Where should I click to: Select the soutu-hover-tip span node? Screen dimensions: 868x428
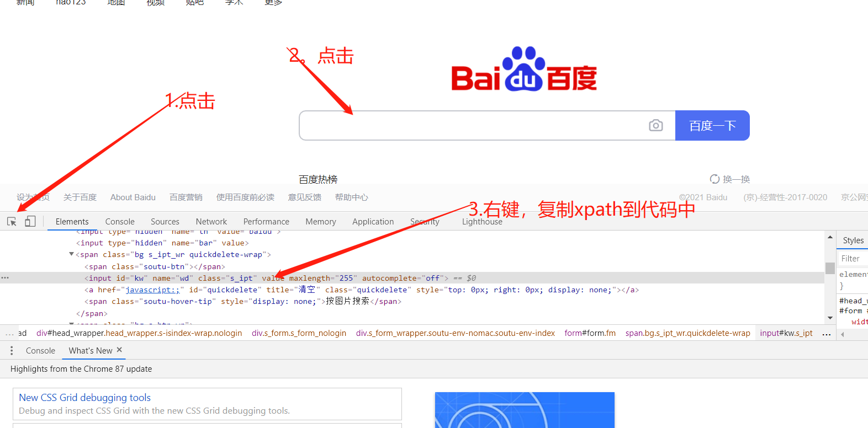pos(243,301)
